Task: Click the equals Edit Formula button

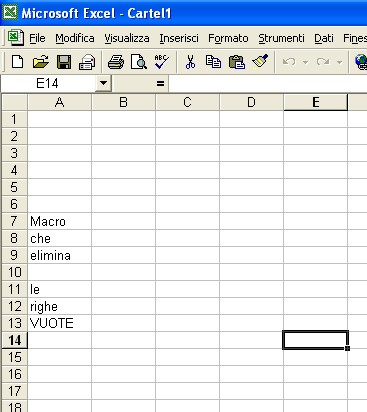Action: [x=160, y=83]
